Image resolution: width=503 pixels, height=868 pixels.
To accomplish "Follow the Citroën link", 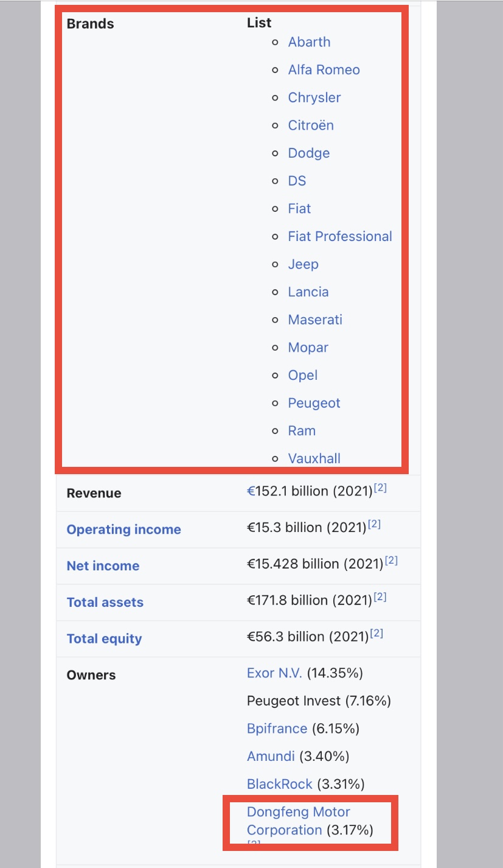I will (x=311, y=125).
